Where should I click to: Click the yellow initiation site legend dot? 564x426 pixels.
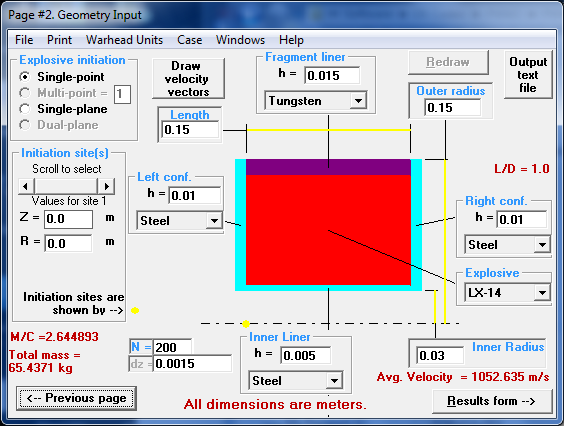coord(135,310)
